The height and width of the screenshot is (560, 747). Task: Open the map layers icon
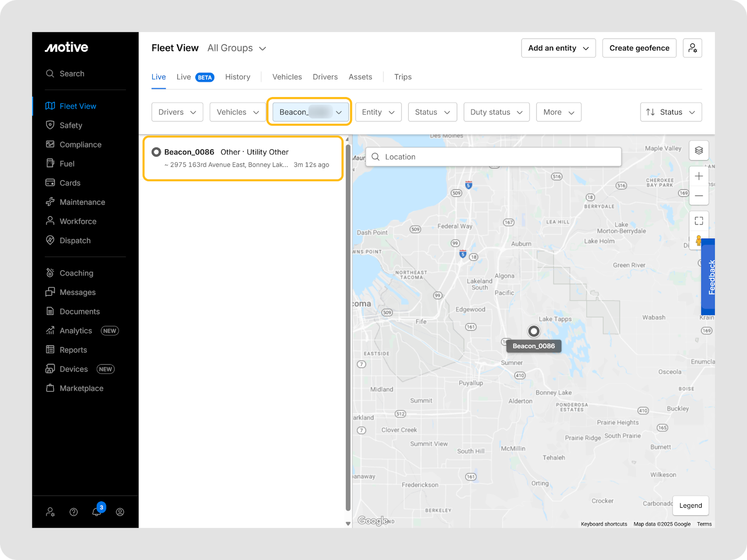click(x=698, y=150)
